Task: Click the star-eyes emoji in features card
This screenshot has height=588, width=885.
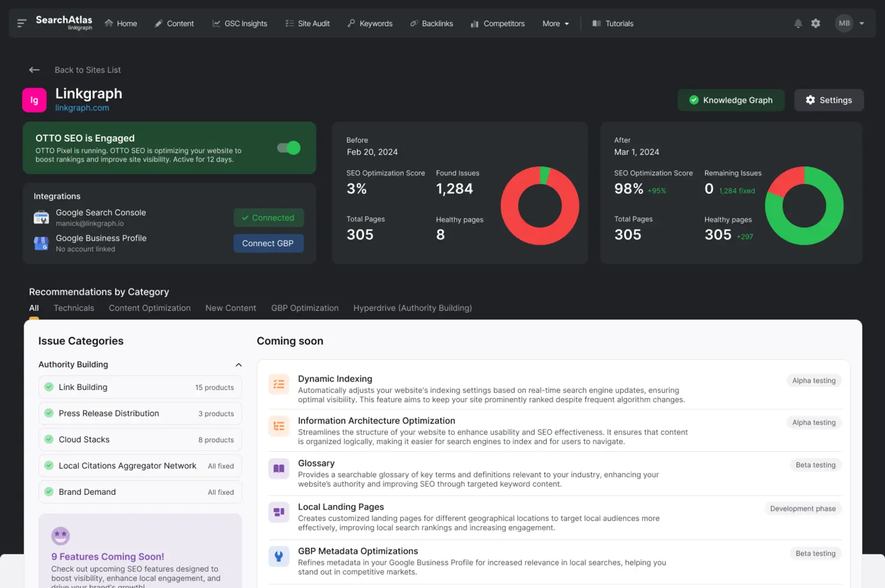Action: (x=60, y=536)
